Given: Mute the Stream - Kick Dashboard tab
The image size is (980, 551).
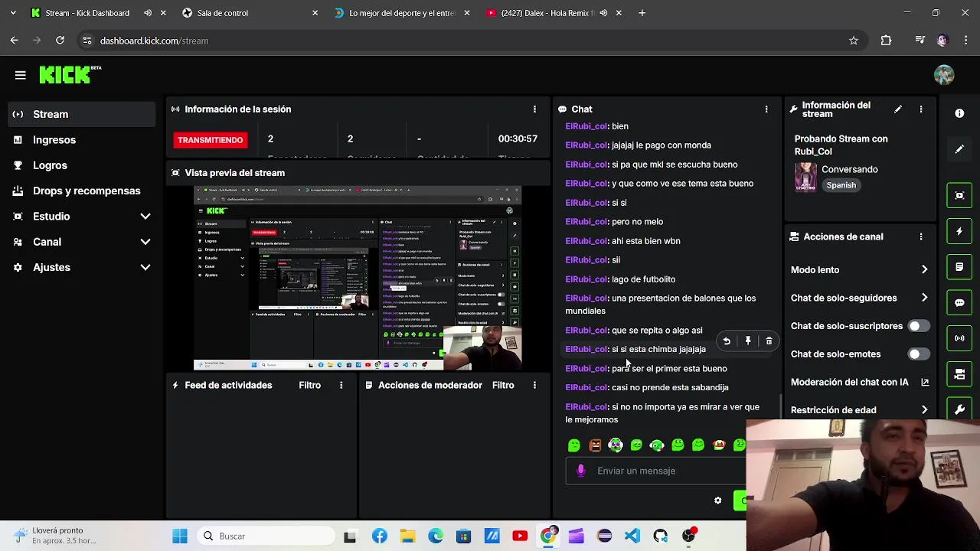Looking at the screenshot, I should click(x=148, y=13).
